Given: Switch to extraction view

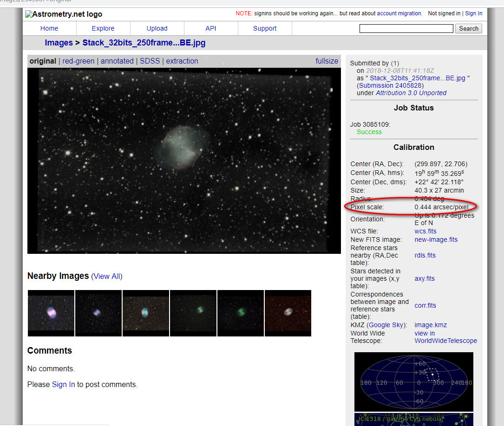Looking at the screenshot, I should pyautogui.click(x=182, y=61).
